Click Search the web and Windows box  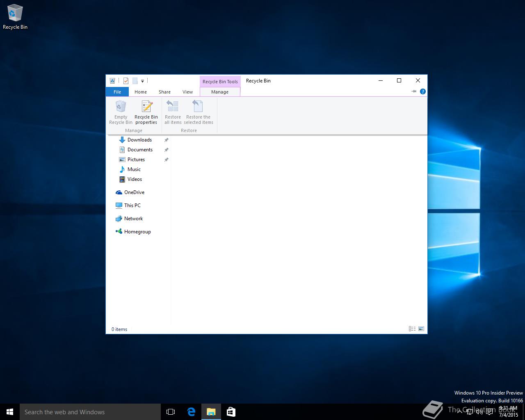(x=90, y=412)
